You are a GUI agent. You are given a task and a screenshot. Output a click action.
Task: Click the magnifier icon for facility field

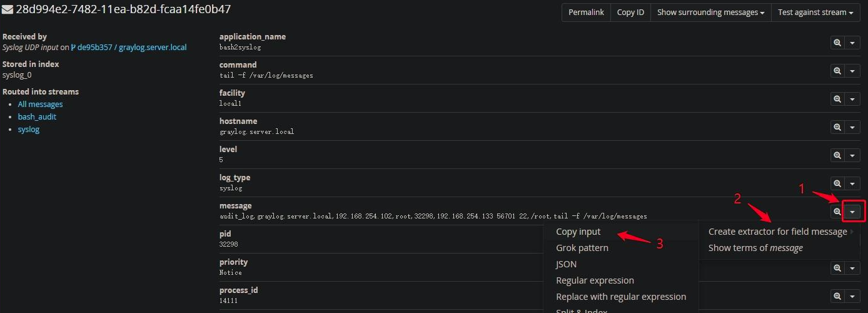click(837, 99)
